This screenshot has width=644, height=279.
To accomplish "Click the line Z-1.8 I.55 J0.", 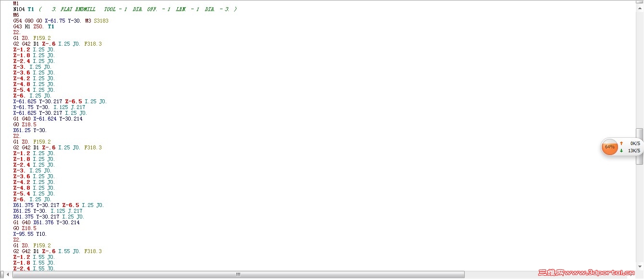I will click(x=34, y=263).
